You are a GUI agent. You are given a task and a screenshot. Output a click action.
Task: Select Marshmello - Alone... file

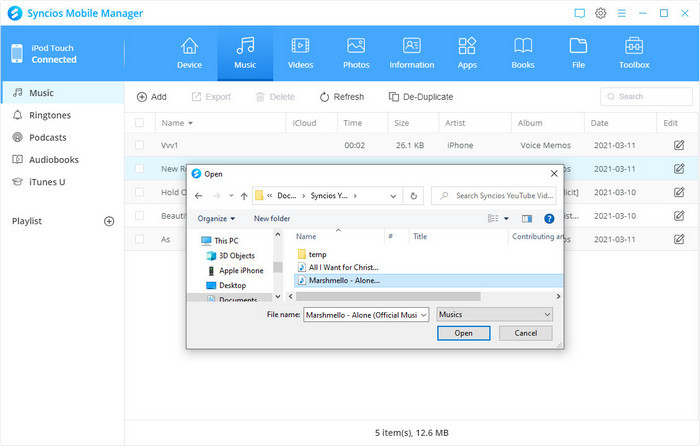(429, 280)
